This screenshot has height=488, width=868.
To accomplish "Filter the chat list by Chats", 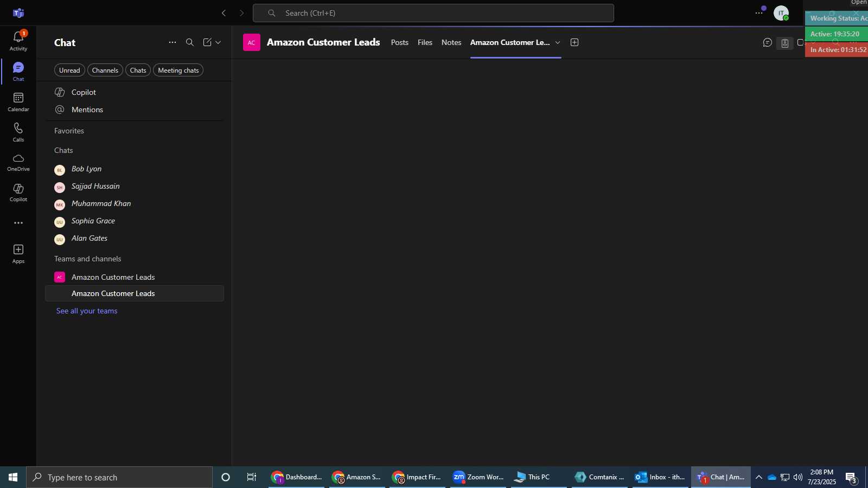I will pos(138,70).
